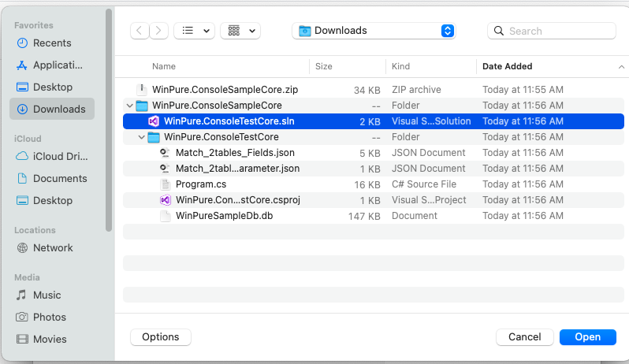This screenshot has height=364, width=629.
Task: Sort files by Date Added column
Action: pos(507,66)
